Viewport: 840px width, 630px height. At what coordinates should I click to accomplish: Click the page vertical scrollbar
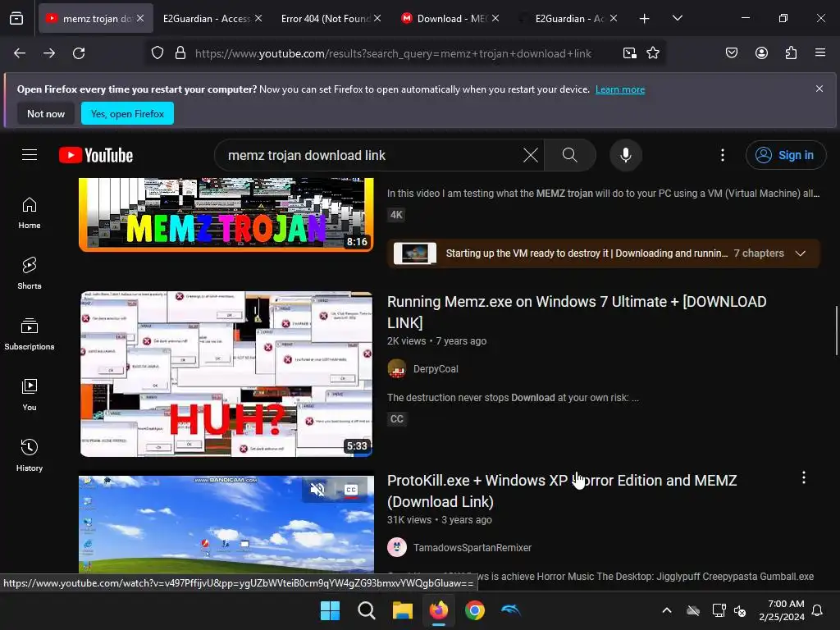coord(836,331)
